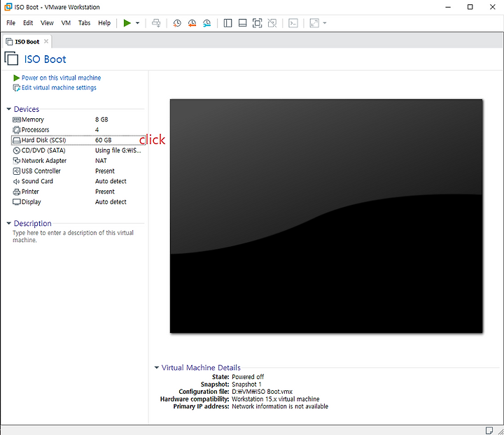504x435 pixels.
Task: Toggle the library sidebar panel icon
Action: pyautogui.click(x=228, y=23)
